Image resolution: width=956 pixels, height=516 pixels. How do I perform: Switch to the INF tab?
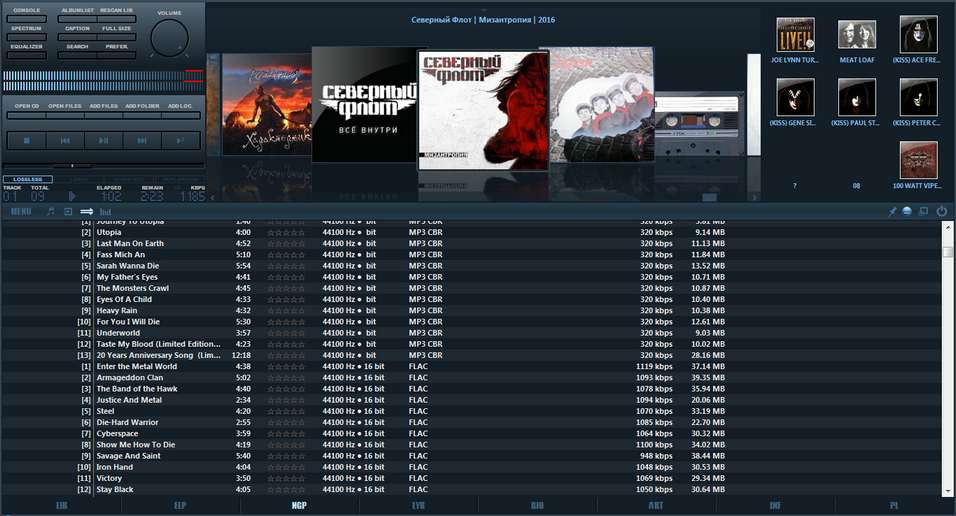click(x=775, y=505)
